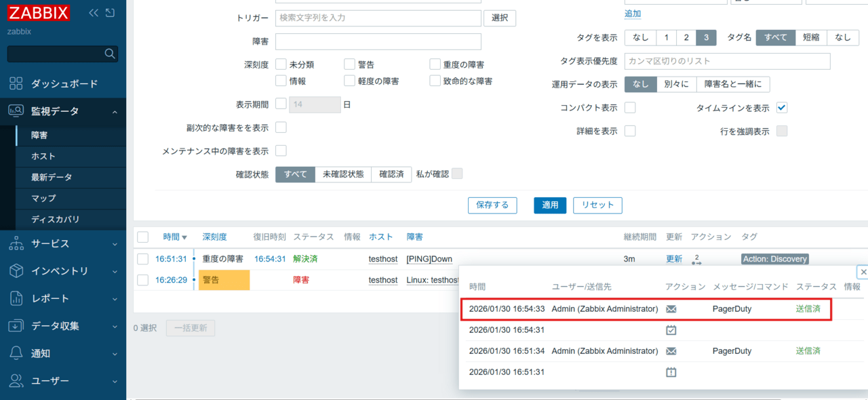Click the ダッシュボード dashboard icon

pyautogui.click(x=16, y=83)
